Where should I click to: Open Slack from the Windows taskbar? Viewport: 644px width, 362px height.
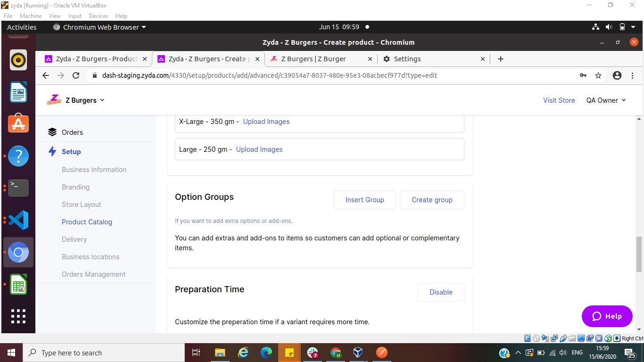313,353
